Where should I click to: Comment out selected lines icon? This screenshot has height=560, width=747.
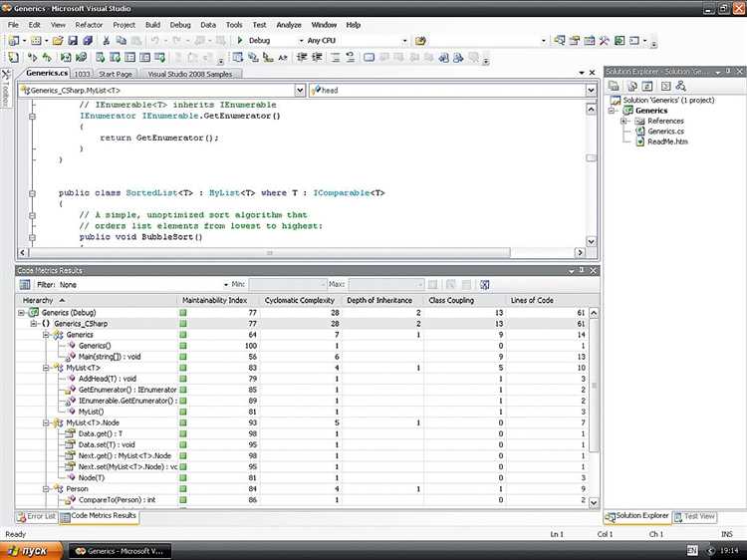(336, 58)
